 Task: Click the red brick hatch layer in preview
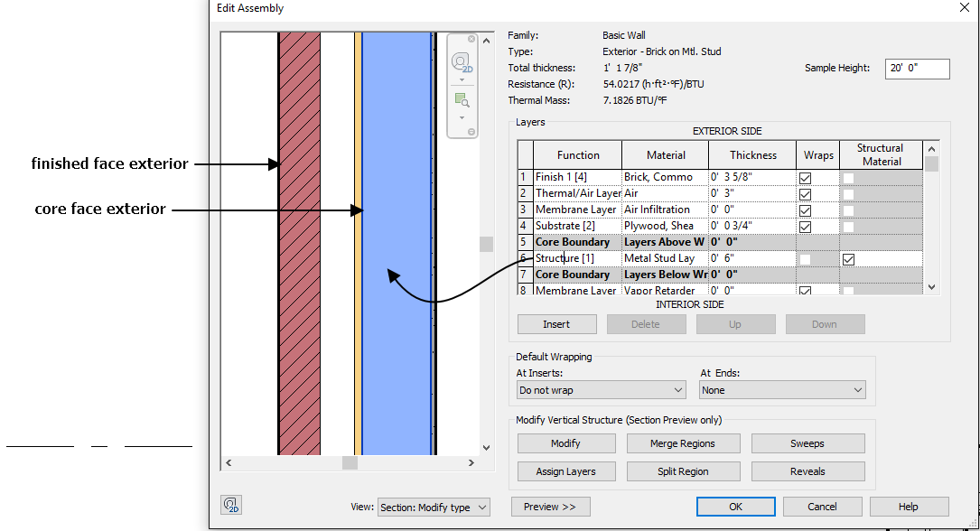point(299,244)
